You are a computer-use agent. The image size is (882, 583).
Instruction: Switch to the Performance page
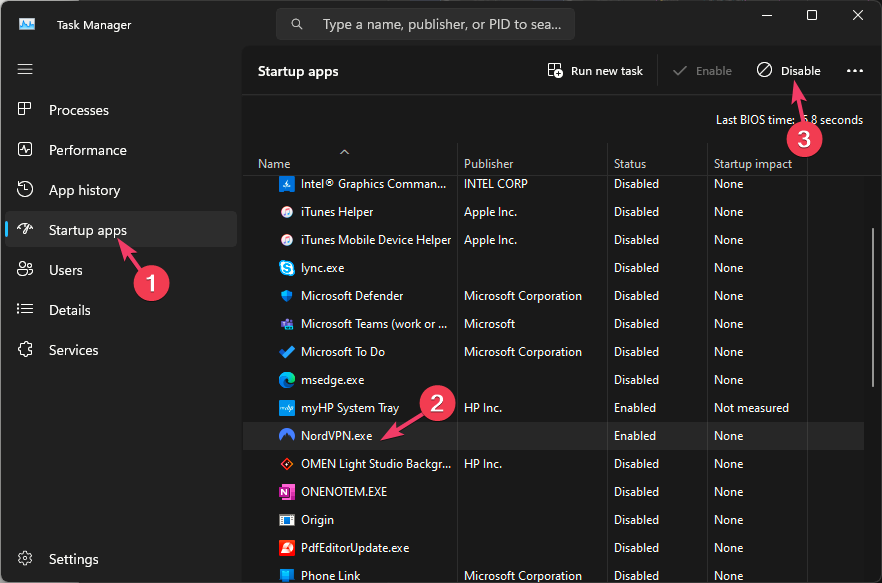click(x=121, y=150)
